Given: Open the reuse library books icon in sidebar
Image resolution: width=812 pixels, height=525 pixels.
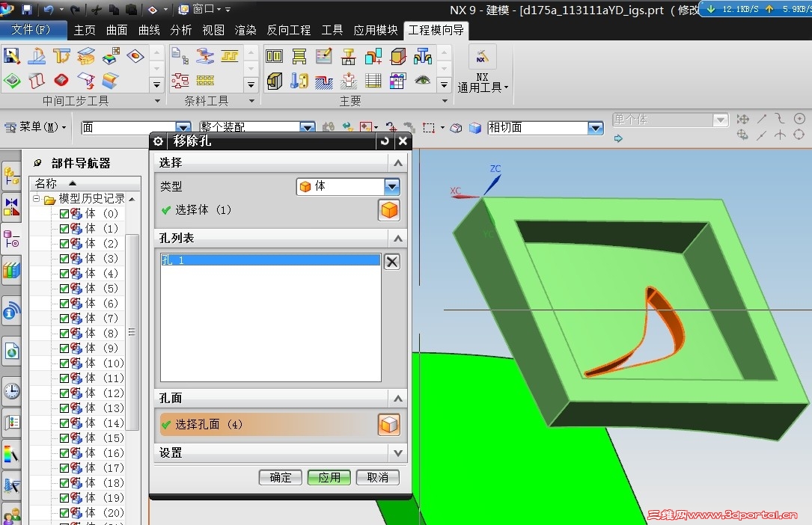Looking at the screenshot, I should 11,271.
